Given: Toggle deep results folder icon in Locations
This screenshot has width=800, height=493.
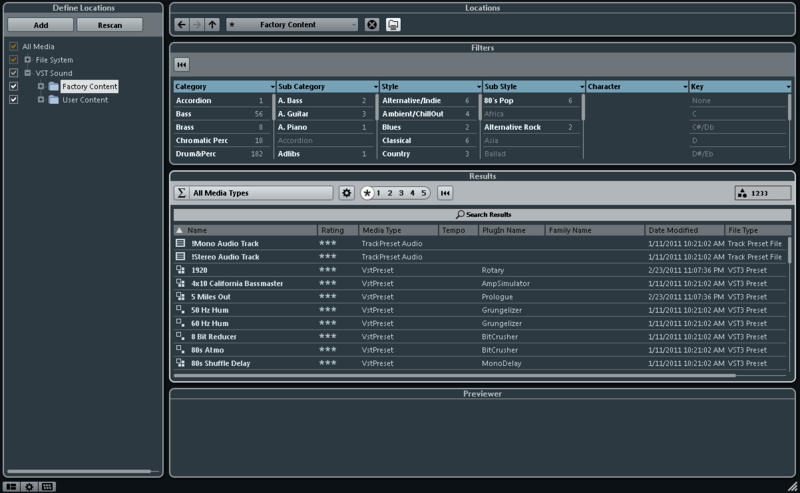Looking at the screenshot, I should pos(393,24).
